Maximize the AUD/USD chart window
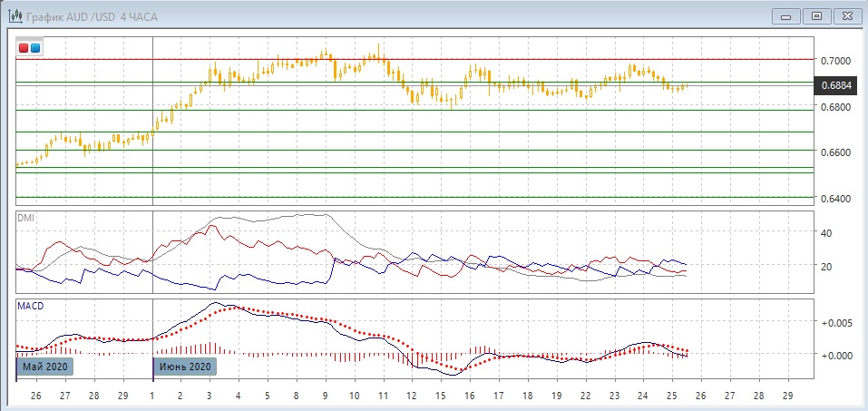Viewport: 868px width, 411px height. (x=816, y=16)
